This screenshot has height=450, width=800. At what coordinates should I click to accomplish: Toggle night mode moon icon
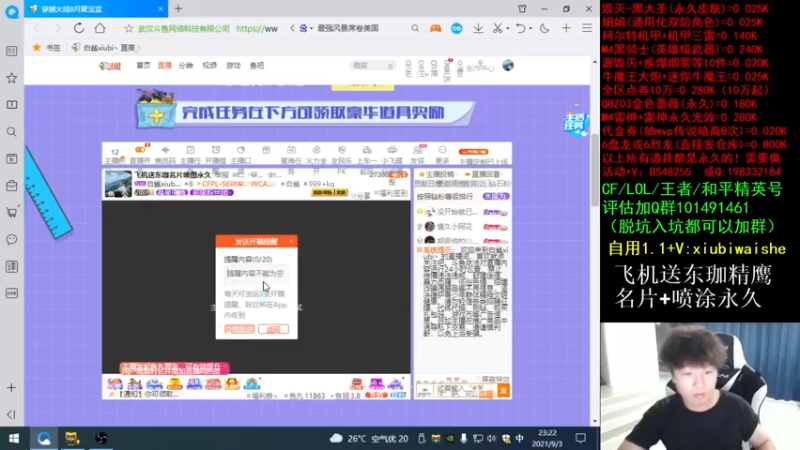pyautogui.click(x=544, y=29)
